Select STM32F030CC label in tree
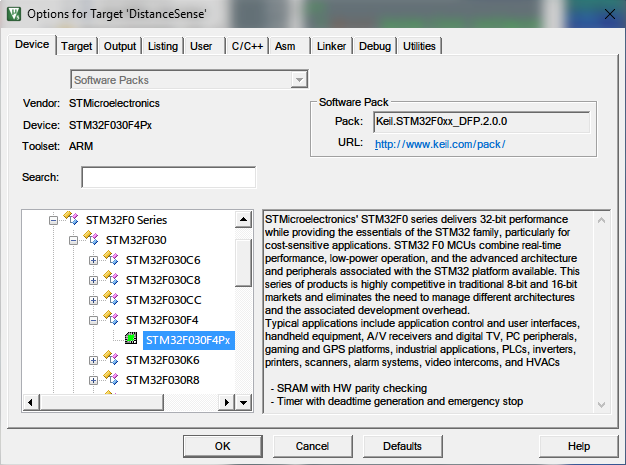The width and height of the screenshot is (626, 465). pos(163,300)
